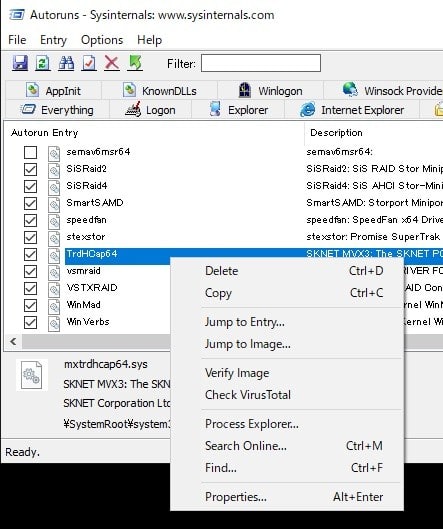Select Find... in the context menu
Screen dimensions: 443x529
287,468
